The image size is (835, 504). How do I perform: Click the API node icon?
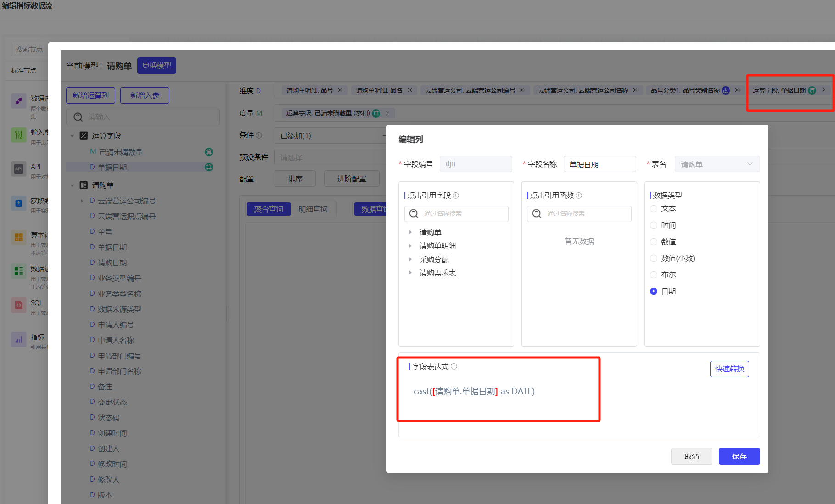pos(19,169)
